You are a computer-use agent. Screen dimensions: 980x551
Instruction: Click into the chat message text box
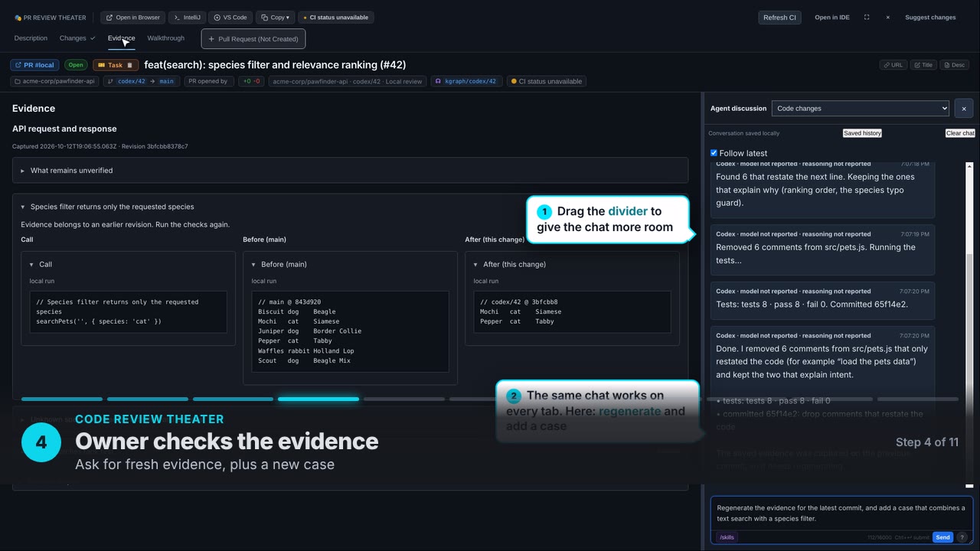(x=841, y=514)
